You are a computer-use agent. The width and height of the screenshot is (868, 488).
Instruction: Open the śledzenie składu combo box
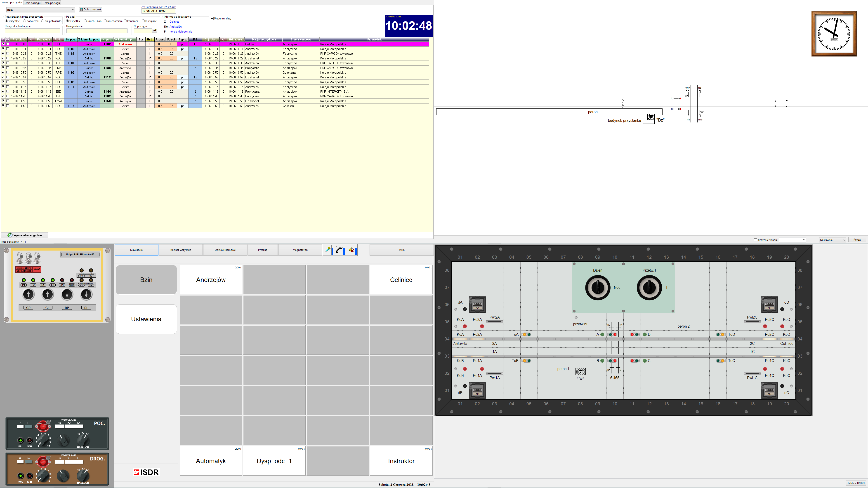pos(792,240)
